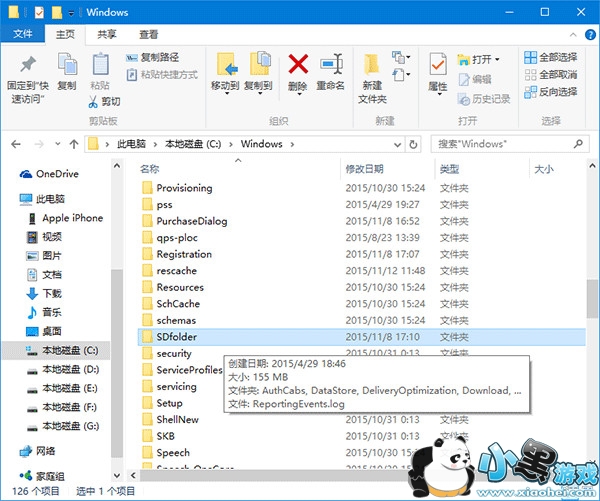Pin selection to Quick access
The width and height of the screenshot is (600, 501).
click(28, 80)
